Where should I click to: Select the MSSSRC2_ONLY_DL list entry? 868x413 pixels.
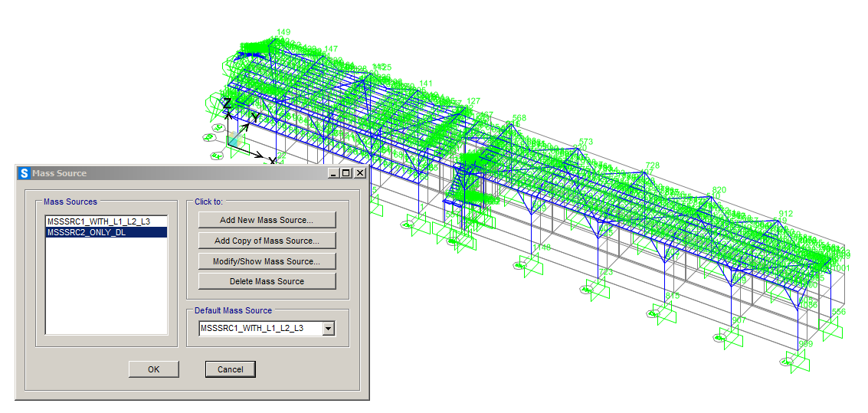(87, 232)
